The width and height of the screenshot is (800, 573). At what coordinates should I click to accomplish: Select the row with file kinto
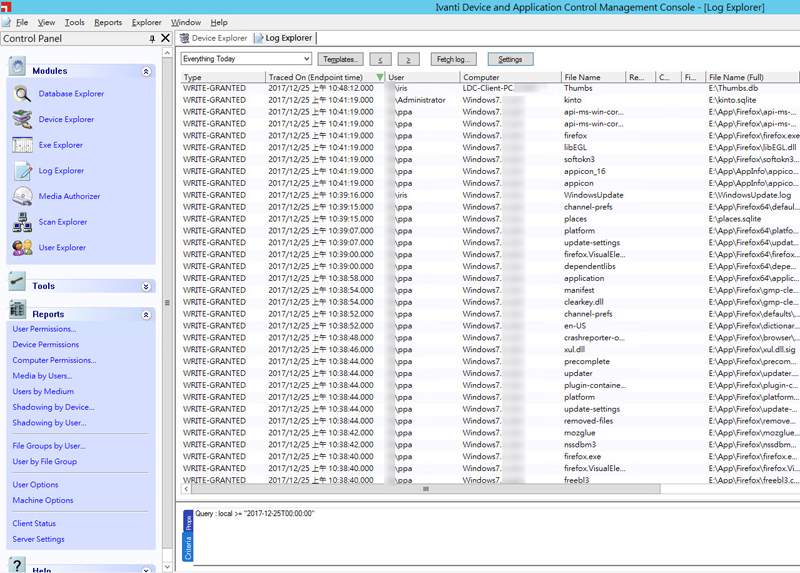[490, 100]
